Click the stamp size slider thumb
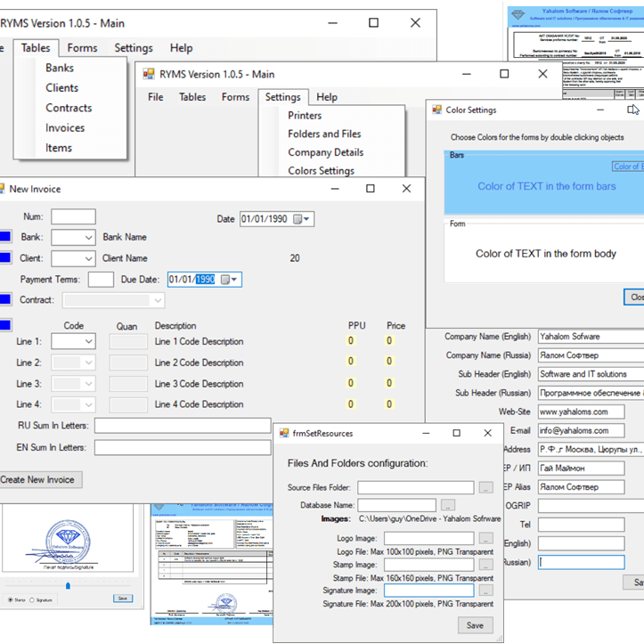The height and width of the screenshot is (644, 644). tap(69, 585)
